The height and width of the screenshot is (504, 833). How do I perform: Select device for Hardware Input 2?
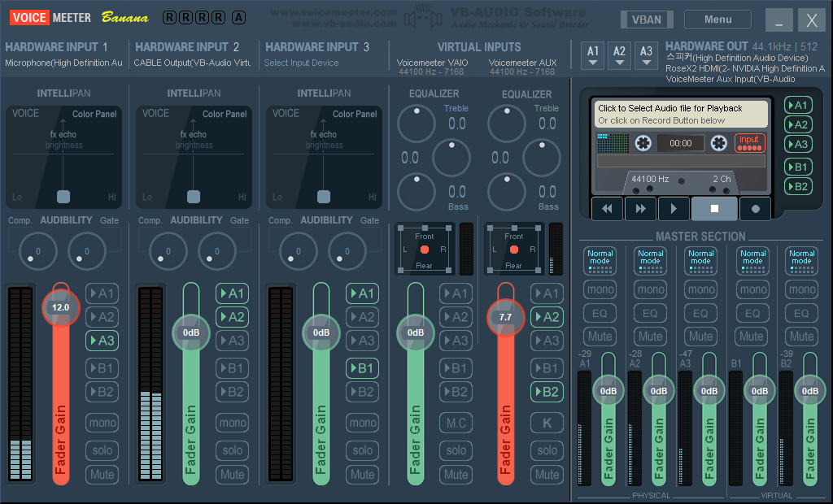coord(192,63)
